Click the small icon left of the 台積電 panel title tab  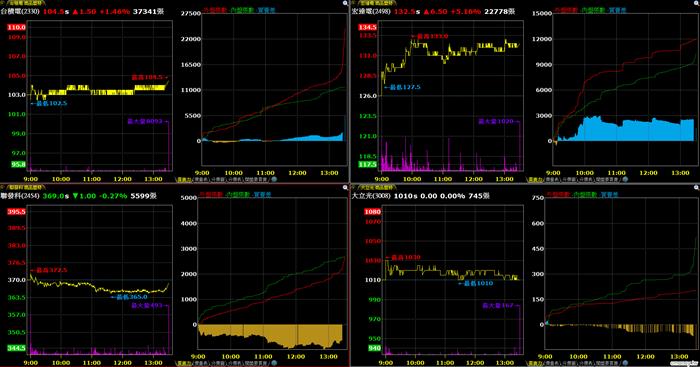click(2, 3)
